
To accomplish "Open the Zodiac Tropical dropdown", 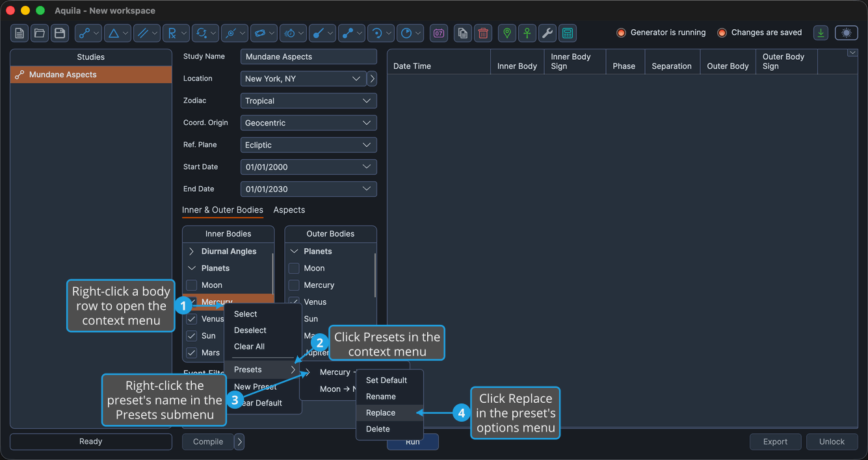I will (x=308, y=101).
